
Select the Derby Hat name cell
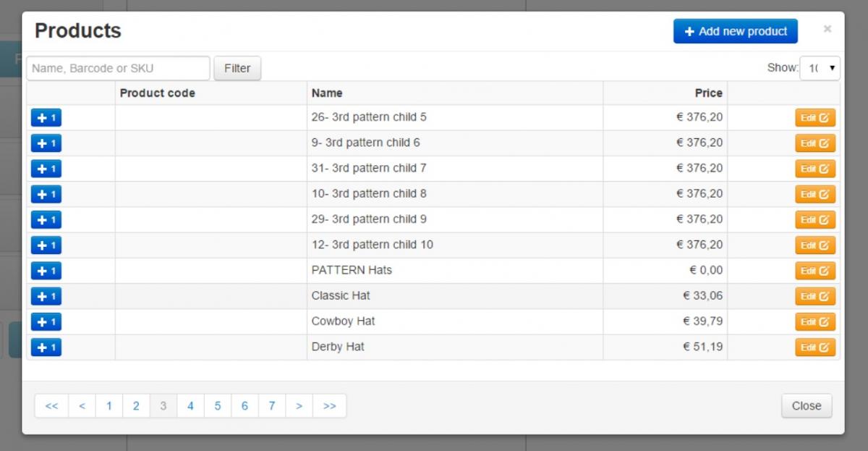[455, 347]
